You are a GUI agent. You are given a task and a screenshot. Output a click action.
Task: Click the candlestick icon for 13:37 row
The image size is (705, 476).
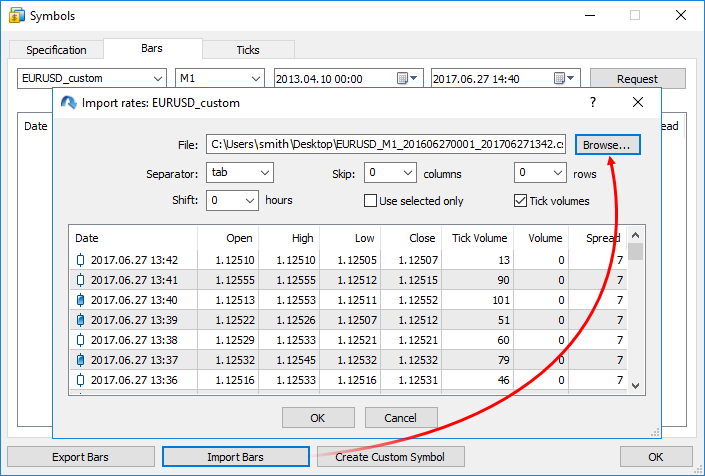(81, 360)
